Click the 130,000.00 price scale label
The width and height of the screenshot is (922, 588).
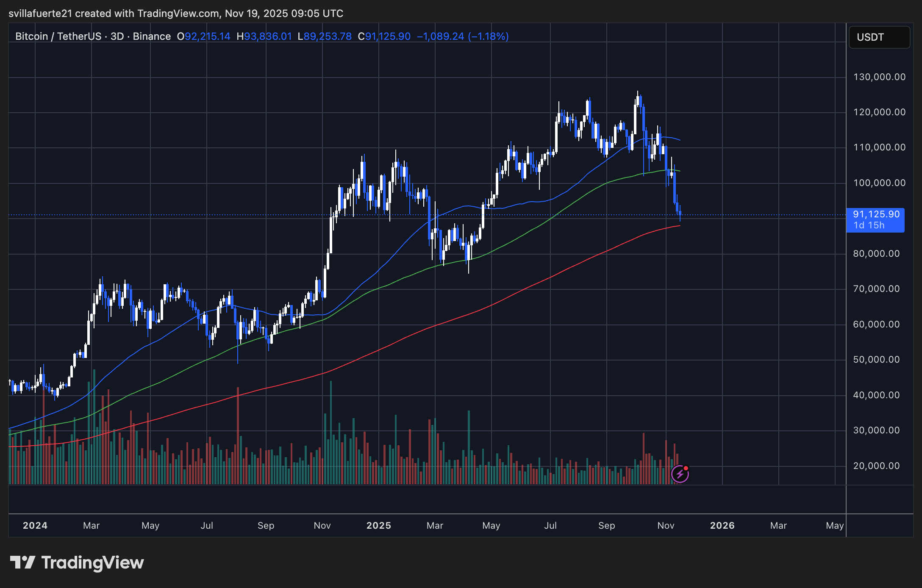pos(879,77)
